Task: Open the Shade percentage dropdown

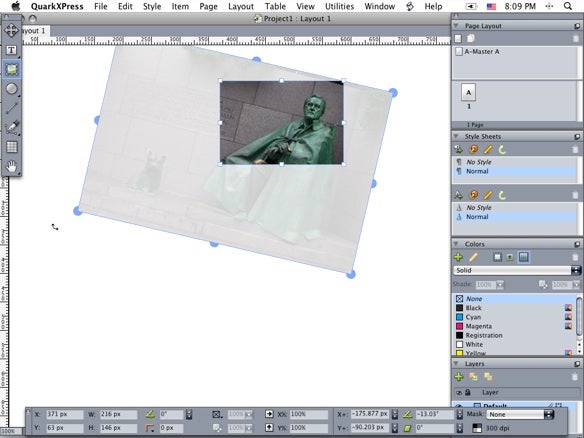Action: coord(500,285)
